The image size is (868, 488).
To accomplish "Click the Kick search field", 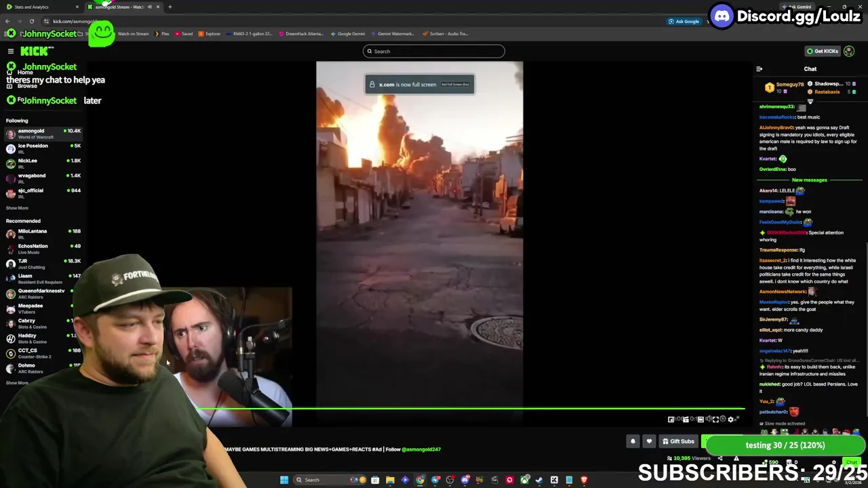I will pyautogui.click(x=434, y=52).
